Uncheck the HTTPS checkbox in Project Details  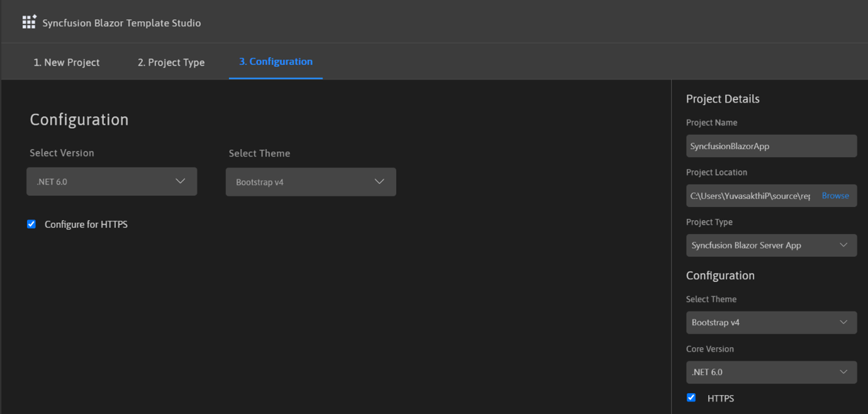691,398
